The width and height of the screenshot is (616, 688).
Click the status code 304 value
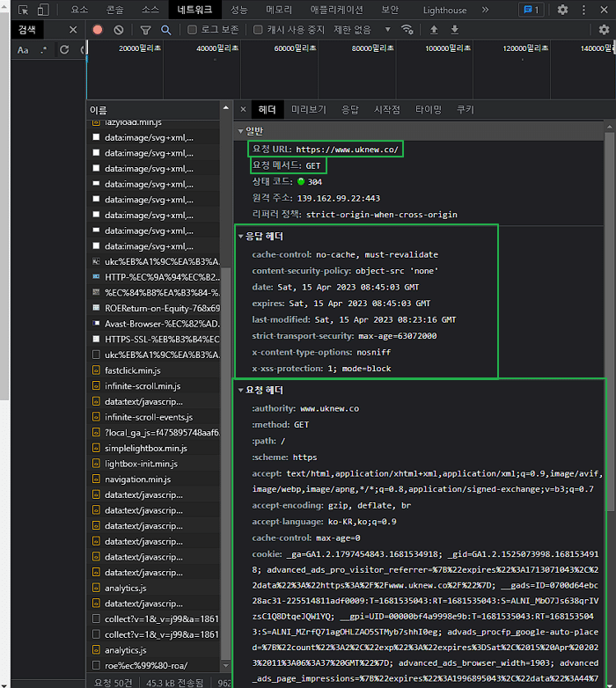point(314,181)
